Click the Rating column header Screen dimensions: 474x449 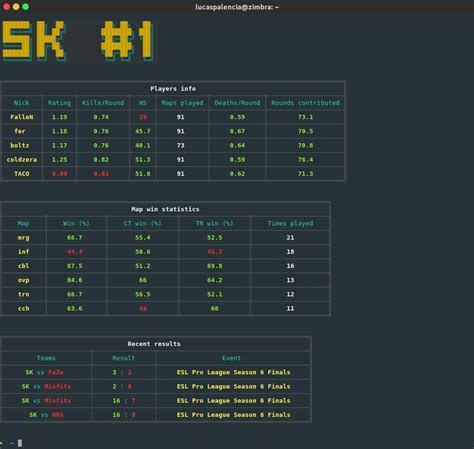[59, 103]
